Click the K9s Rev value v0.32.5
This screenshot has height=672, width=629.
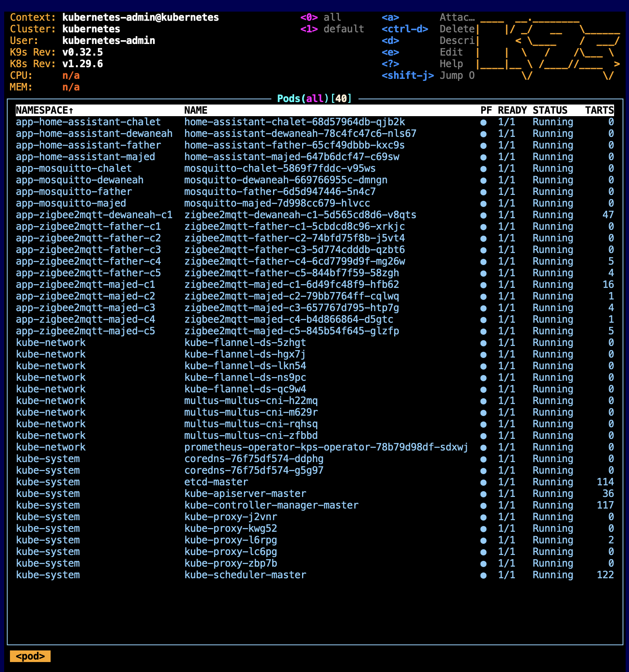pos(83,52)
